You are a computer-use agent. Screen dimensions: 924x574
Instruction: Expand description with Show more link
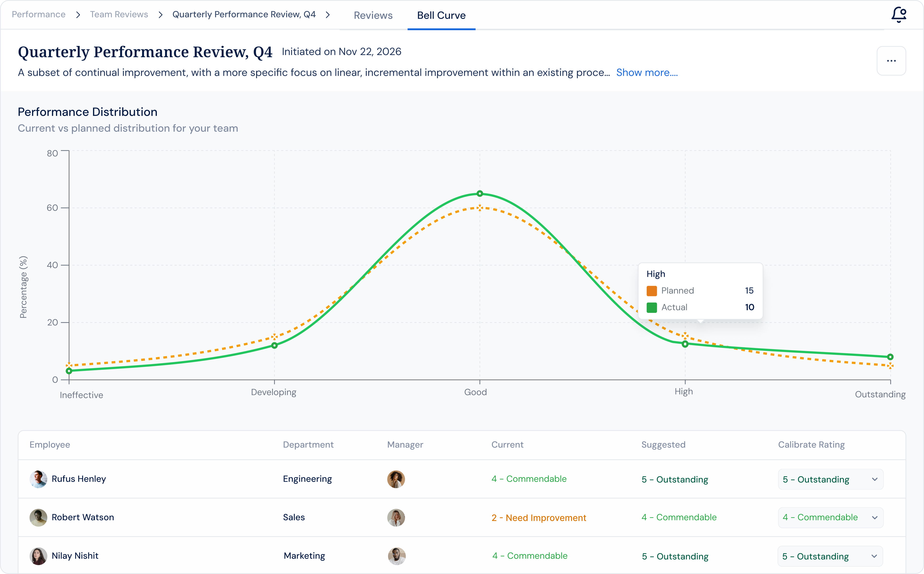pyautogui.click(x=647, y=72)
